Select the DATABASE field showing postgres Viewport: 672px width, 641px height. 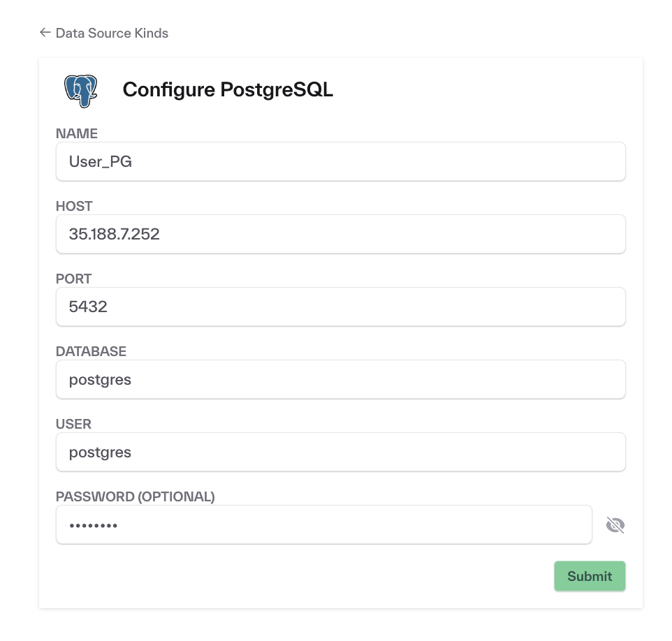click(340, 379)
